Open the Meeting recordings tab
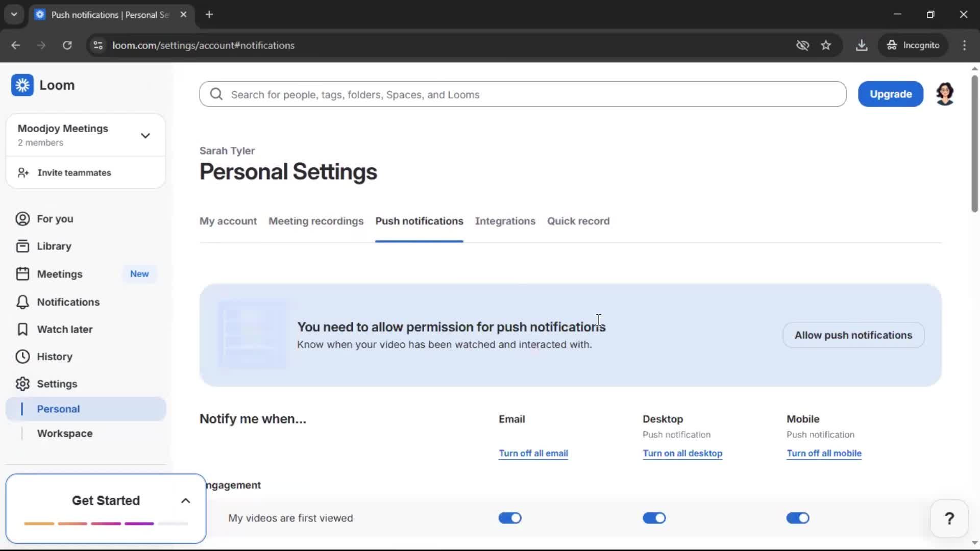The width and height of the screenshot is (980, 551). coord(316,221)
